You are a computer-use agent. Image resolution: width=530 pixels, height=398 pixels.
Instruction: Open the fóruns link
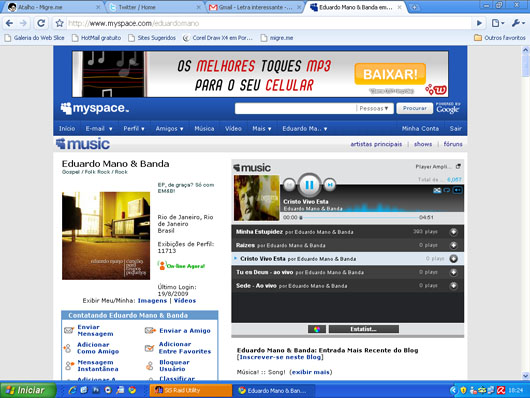coord(453,144)
